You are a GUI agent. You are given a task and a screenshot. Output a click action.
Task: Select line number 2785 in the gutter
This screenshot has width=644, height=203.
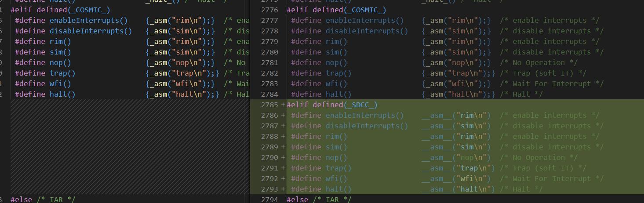pyautogui.click(x=269, y=105)
